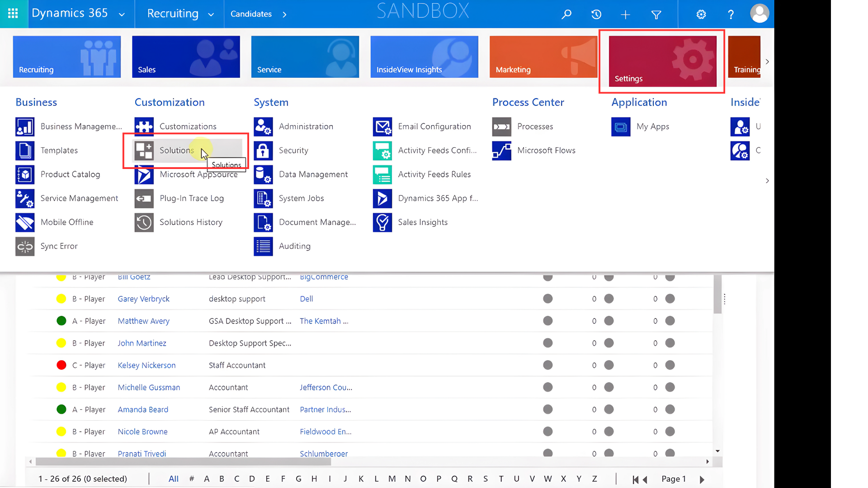Show more settings groups with right arrow
The width and height of the screenshot is (868, 488).
tap(767, 181)
